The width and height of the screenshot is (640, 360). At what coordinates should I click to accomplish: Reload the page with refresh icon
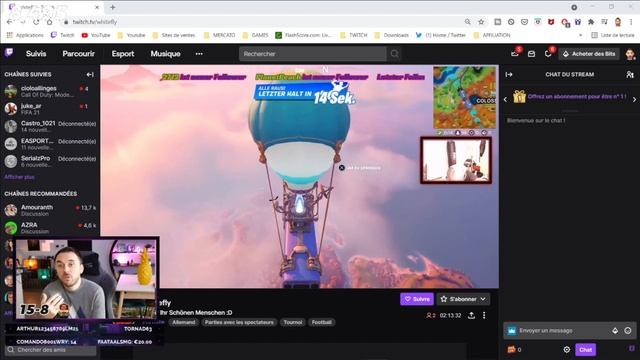point(36,22)
